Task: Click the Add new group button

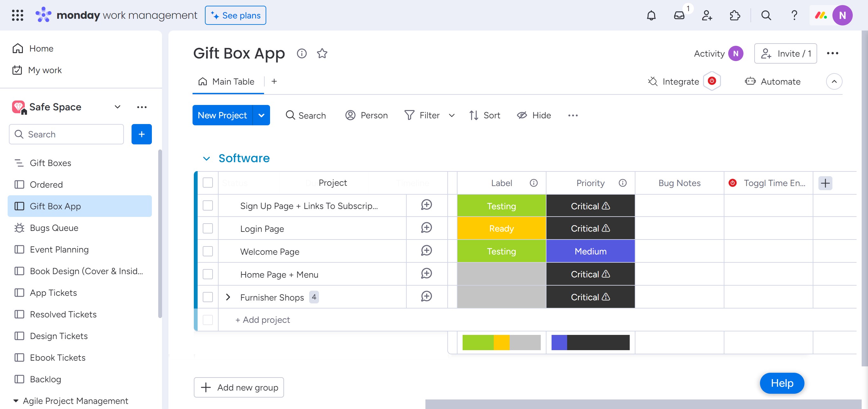Action: pos(239,387)
